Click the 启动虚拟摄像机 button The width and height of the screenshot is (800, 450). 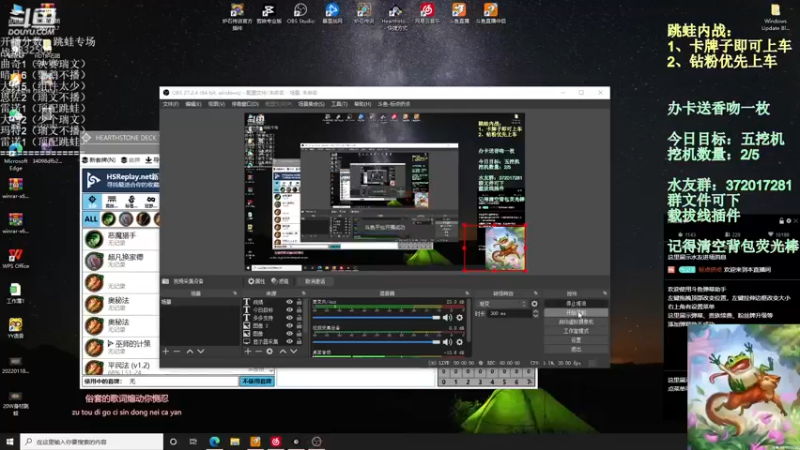click(x=576, y=322)
